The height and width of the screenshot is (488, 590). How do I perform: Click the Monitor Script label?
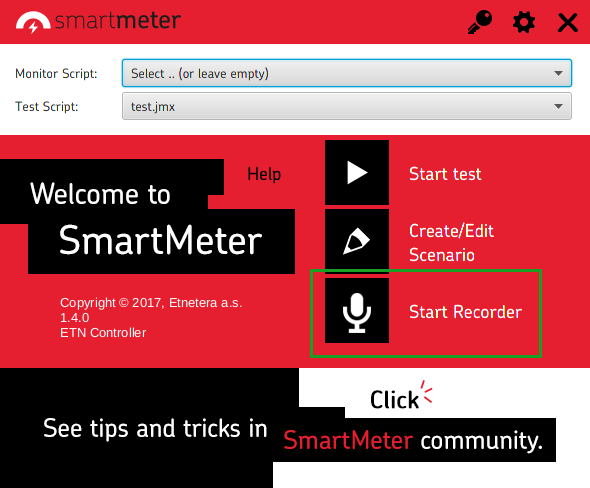click(x=56, y=73)
